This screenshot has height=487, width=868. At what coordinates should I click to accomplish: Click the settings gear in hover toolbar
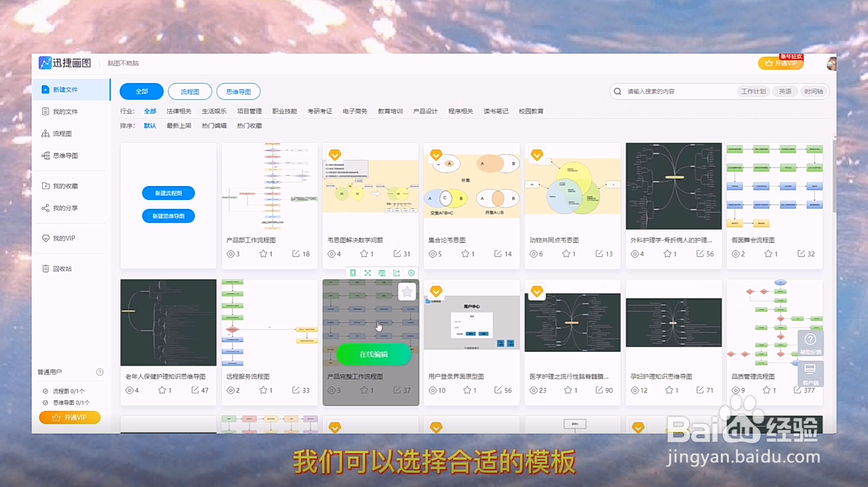pos(411,273)
